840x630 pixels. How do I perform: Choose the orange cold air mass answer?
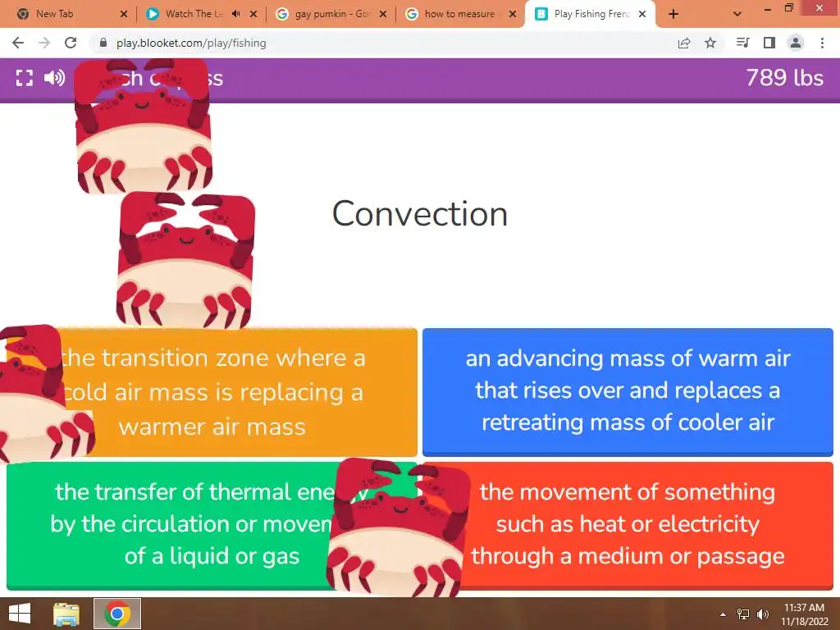tap(212, 392)
